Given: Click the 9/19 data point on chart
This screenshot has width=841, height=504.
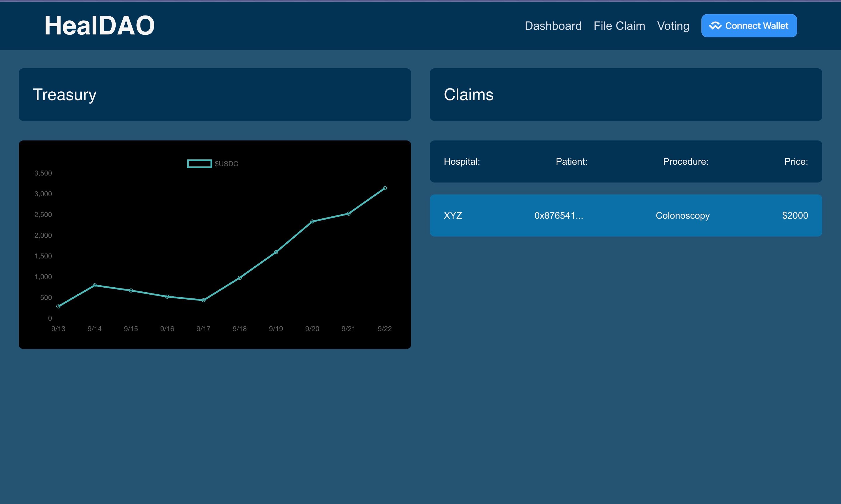Looking at the screenshot, I should pyautogui.click(x=276, y=252).
